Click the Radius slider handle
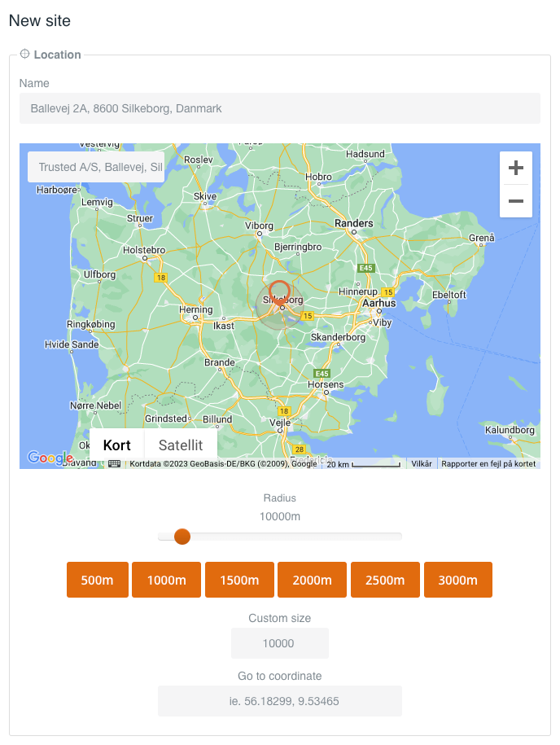 click(x=182, y=537)
